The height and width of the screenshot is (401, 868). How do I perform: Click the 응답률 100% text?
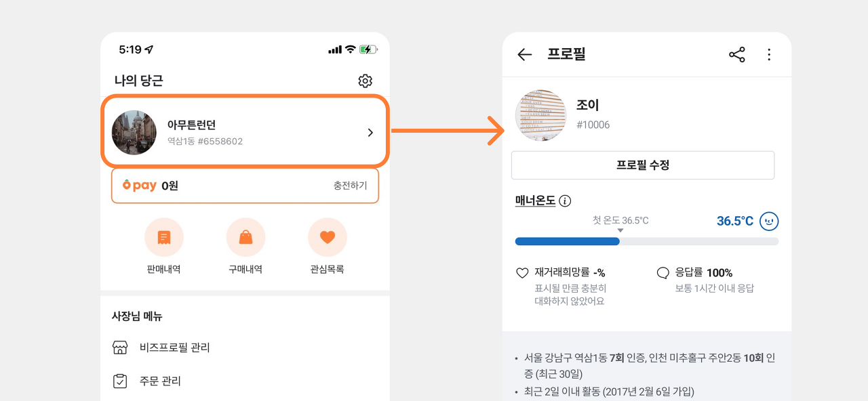(x=704, y=273)
